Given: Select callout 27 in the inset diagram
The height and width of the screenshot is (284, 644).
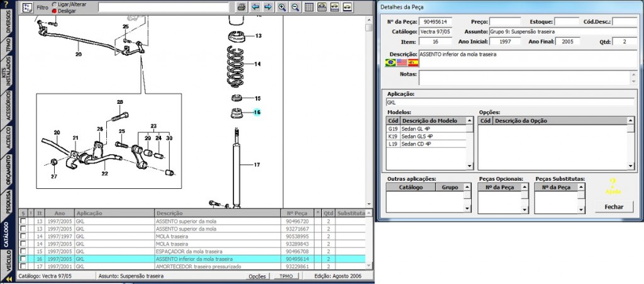Looking at the screenshot, I should 54,176.
